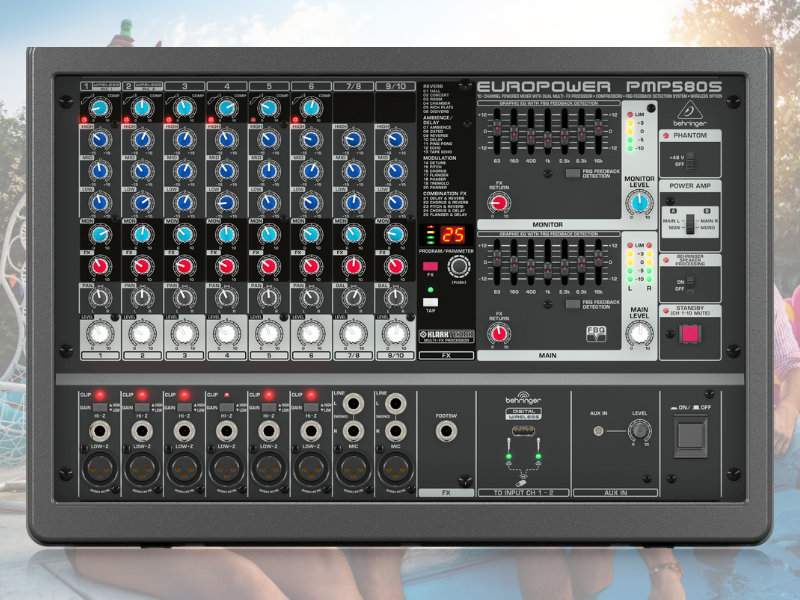Viewport: 800px width, 600px height.
Task: Click channel 9/10 HIGH EQ knob
Action: click(395, 139)
